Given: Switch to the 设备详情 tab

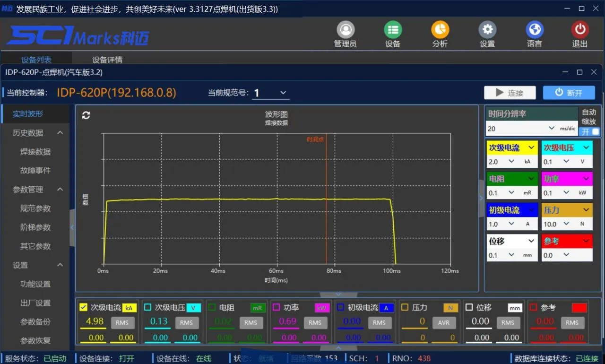Looking at the screenshot, I should [107, 60].
